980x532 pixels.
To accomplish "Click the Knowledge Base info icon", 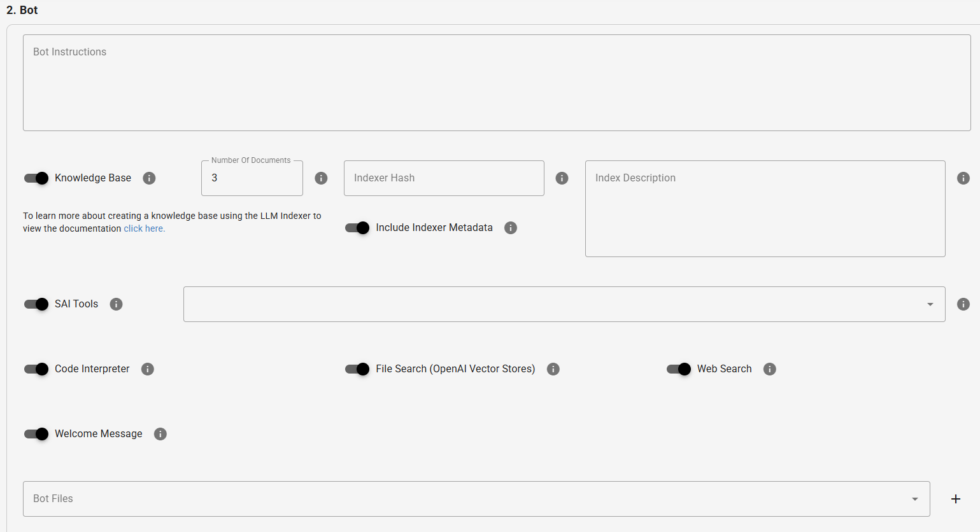I will pyautogui.click(x=149, y=178).
